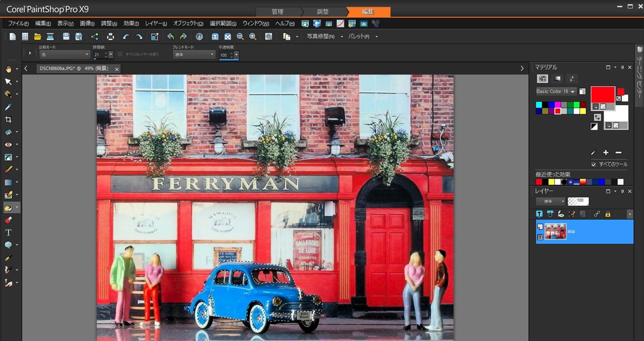The height and width of the screenshot is (341, 644).
Task: Toggle the All Tools checkbox in Materials
Action: (x=594, y=165)
